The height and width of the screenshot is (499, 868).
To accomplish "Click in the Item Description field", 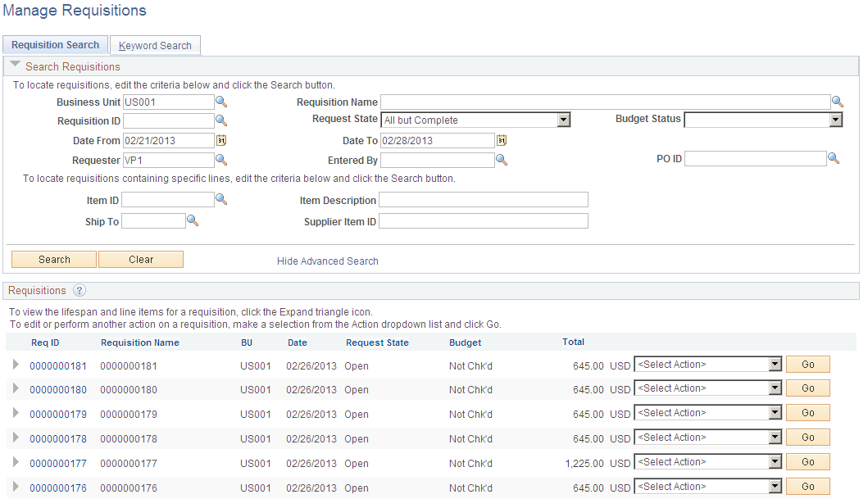I will (x=483, y=199).
